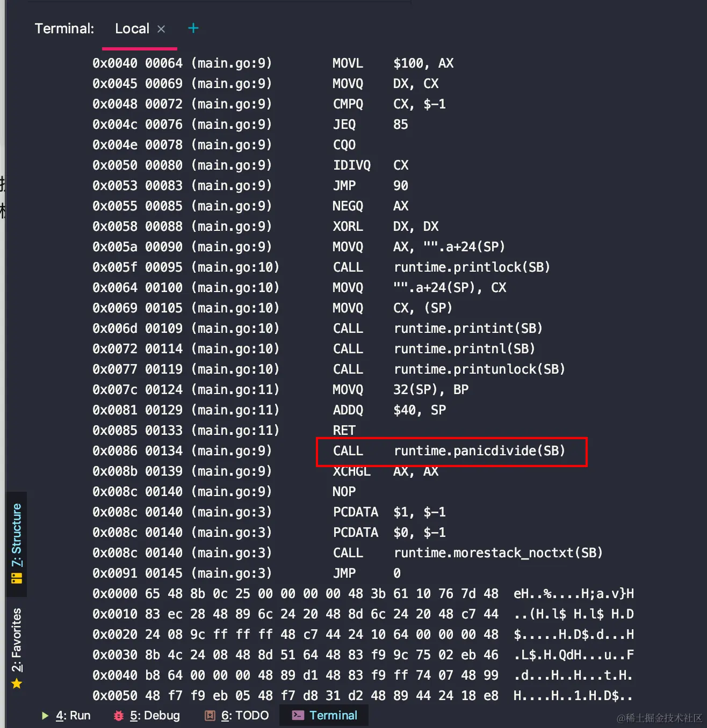The image size is (707, 728).
Task: Click the Debug bug icon
Action: pyautogui.click(x=119, y=716)
